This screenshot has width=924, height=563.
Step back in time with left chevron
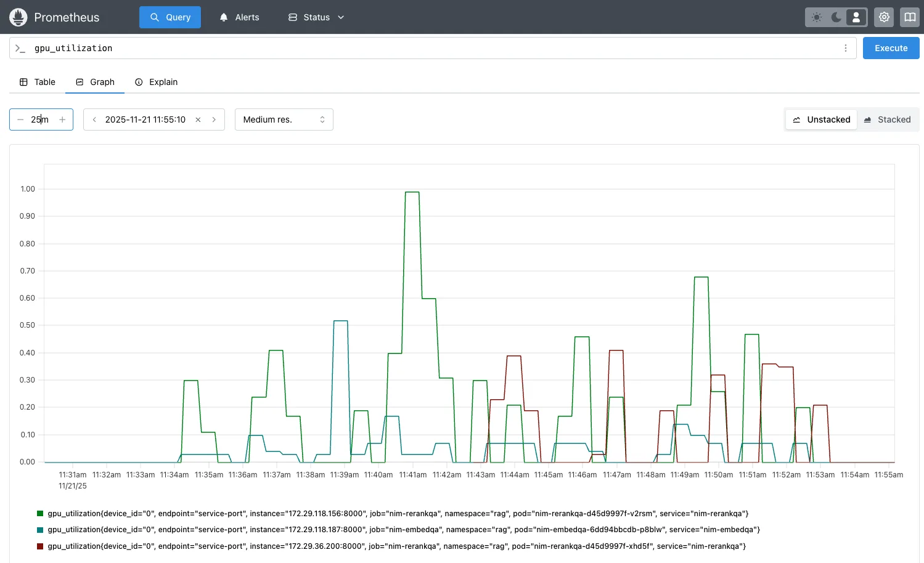94,119
